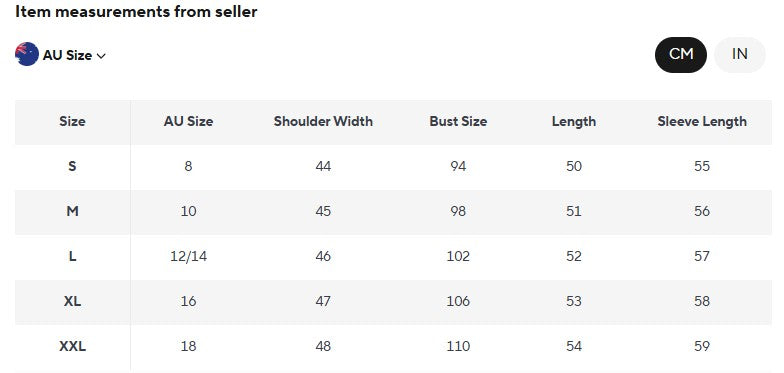Viewport: 784px width, 373px height.
Task: Select the XL size row label
Action: [72, 302]
